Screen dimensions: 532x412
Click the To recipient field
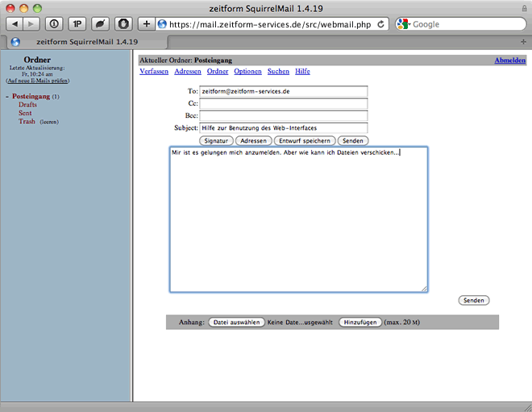tap(283, 91)
